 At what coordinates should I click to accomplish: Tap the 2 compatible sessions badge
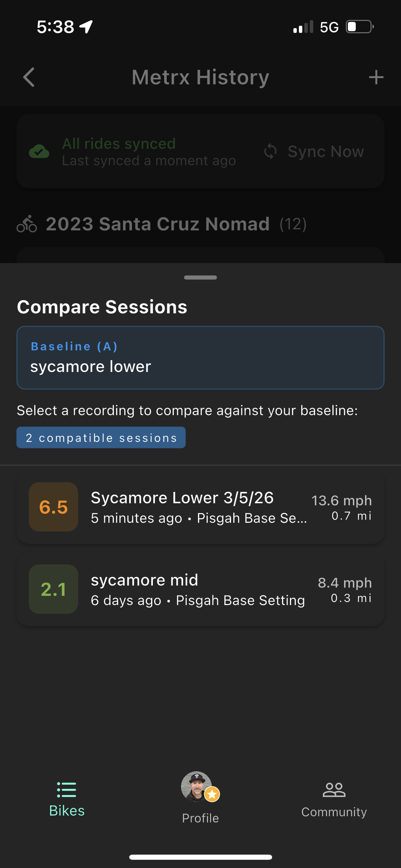click(x=101, y=437)
